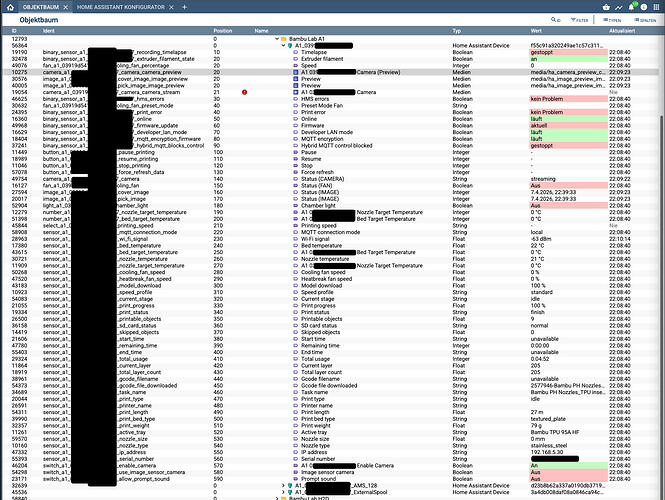665x500 pixels.
Task: Open the module store basket icon
Action: click(x=606, y=7)
